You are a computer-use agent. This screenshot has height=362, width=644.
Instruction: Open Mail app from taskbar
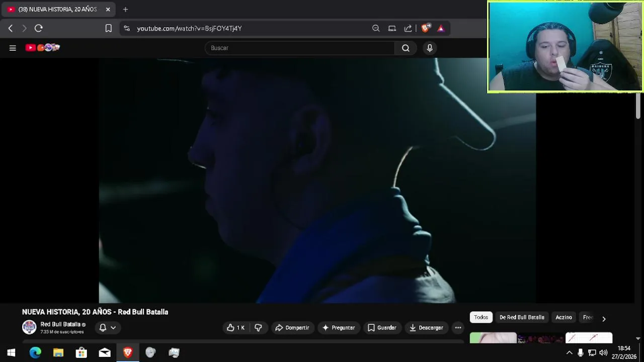105,353
